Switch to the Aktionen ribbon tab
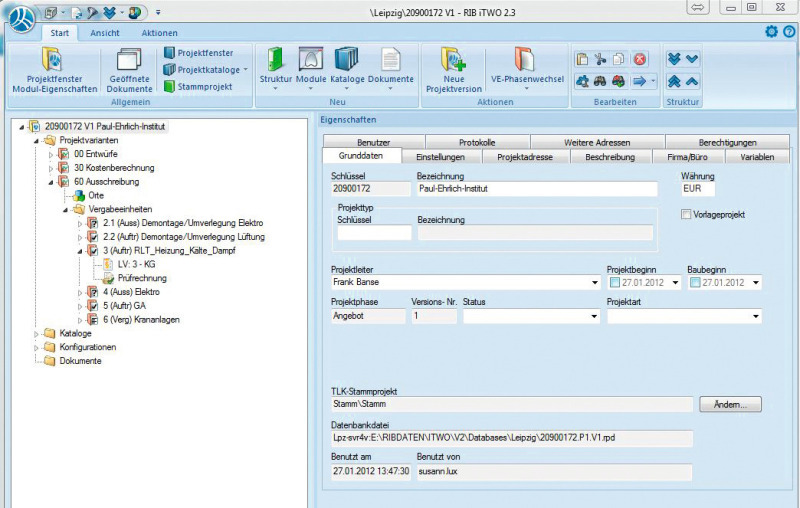800x508 pixels. point(160,33)
